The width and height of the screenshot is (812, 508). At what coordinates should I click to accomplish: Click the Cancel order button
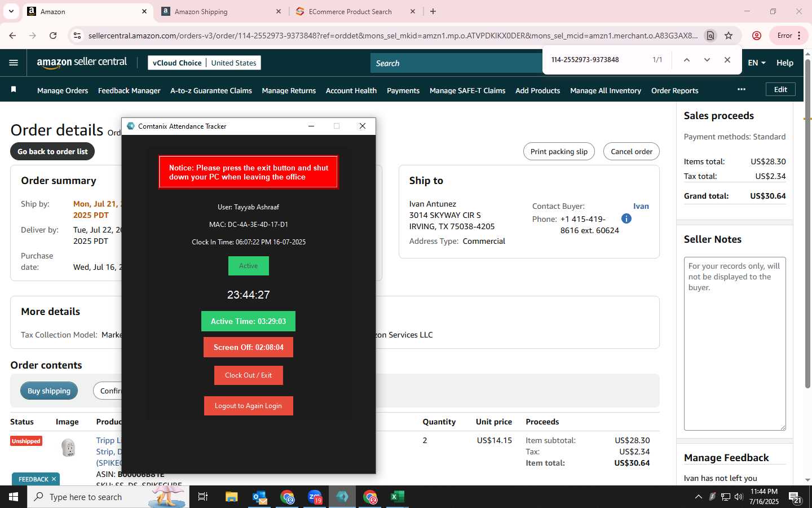[632, 151]
